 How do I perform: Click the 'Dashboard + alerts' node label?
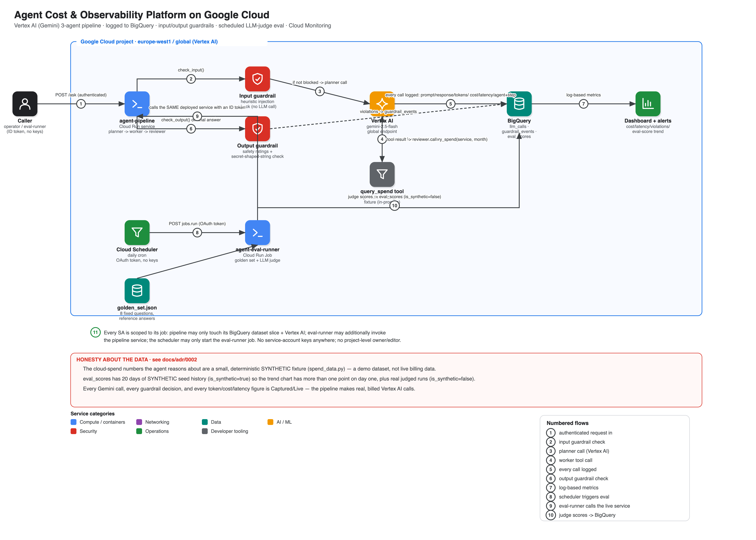(648, 121)
